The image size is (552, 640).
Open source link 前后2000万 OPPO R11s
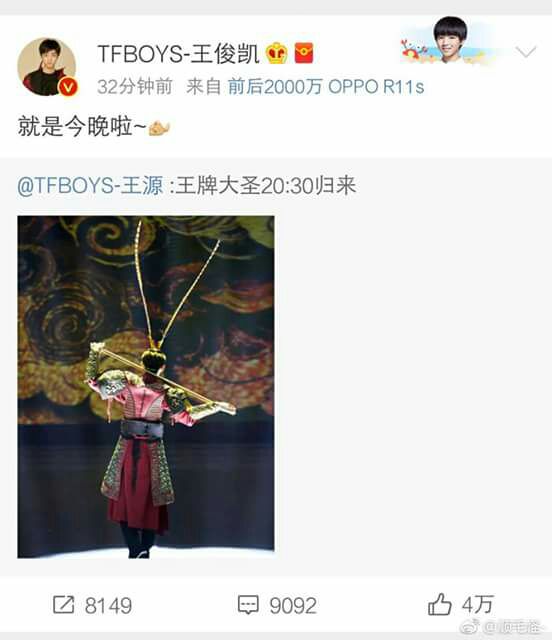tap(326, 87)
